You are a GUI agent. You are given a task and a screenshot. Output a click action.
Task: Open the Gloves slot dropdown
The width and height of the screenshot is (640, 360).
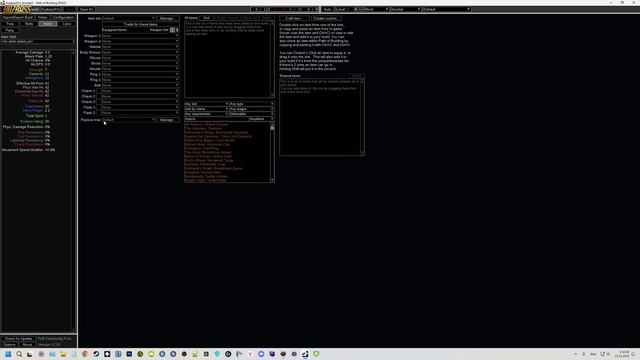point(140,58)
